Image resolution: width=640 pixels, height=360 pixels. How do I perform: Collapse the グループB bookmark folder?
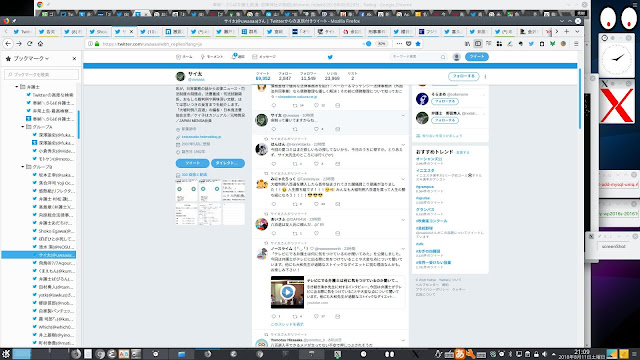(x=23, y=167)
